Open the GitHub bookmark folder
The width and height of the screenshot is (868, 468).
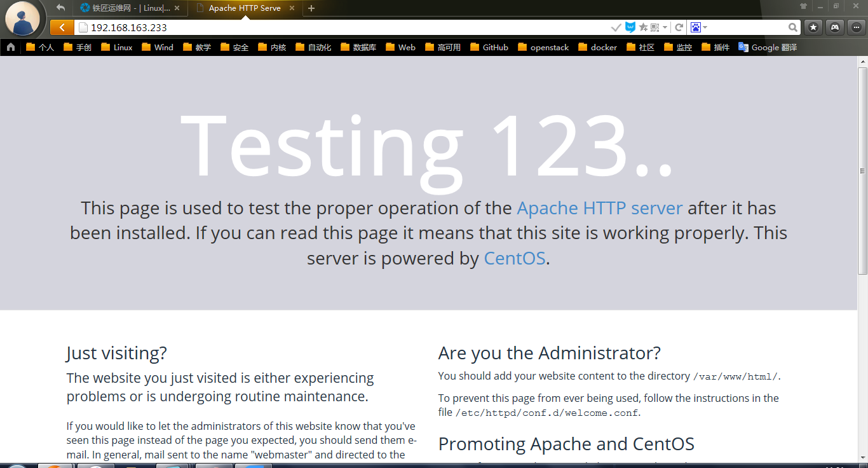(x=489, y=47)
